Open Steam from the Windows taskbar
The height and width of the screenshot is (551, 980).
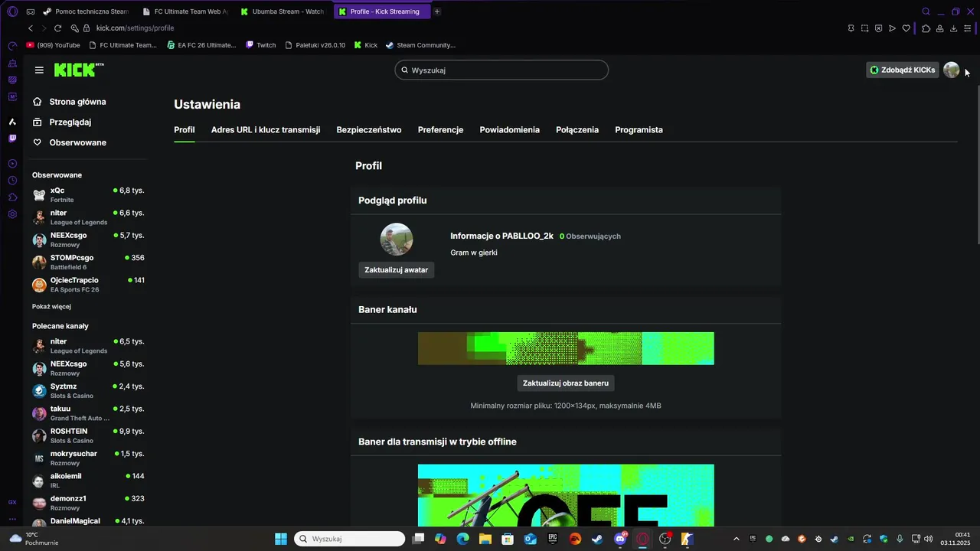597,539
